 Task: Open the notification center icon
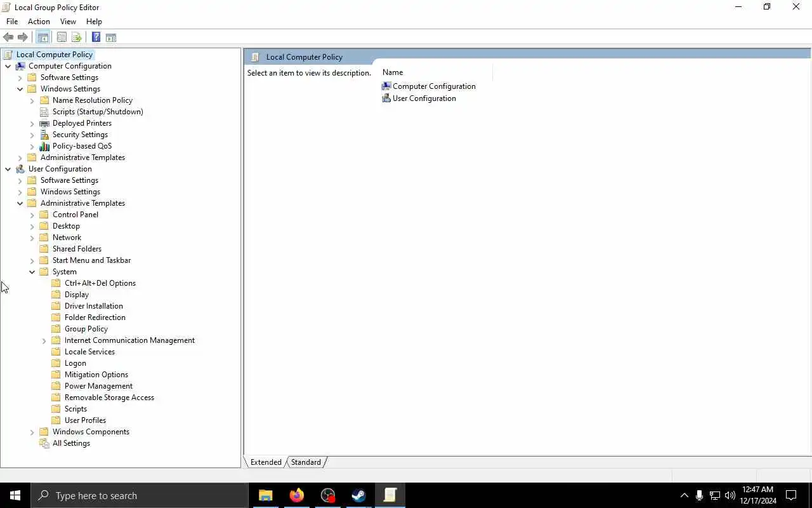click(791, 495)
